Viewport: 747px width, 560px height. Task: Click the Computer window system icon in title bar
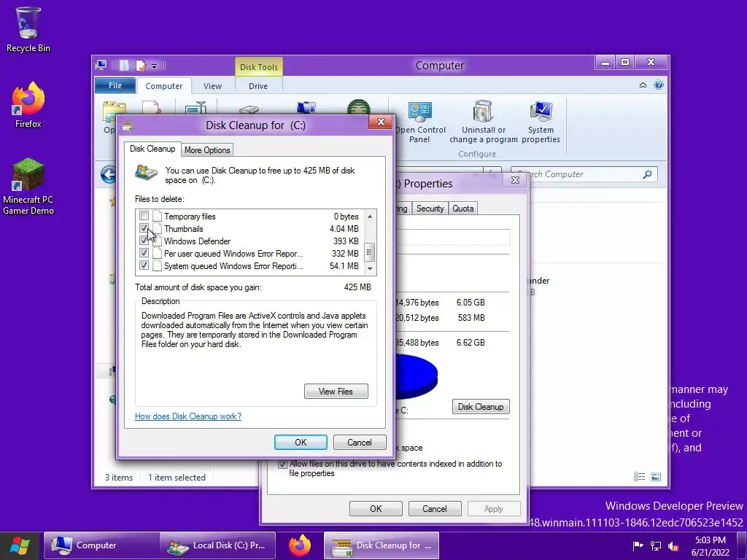click(x=101, y=65)
